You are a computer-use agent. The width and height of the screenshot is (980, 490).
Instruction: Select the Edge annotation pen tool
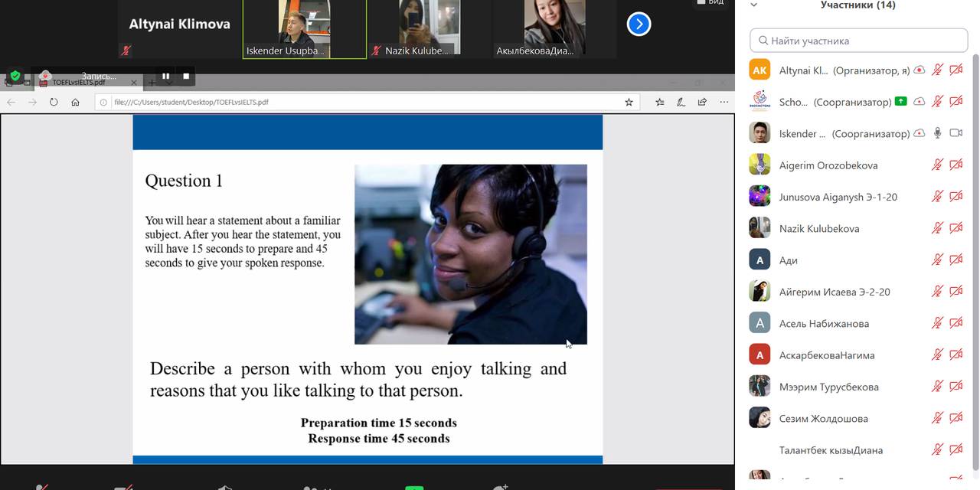[681, 101]
